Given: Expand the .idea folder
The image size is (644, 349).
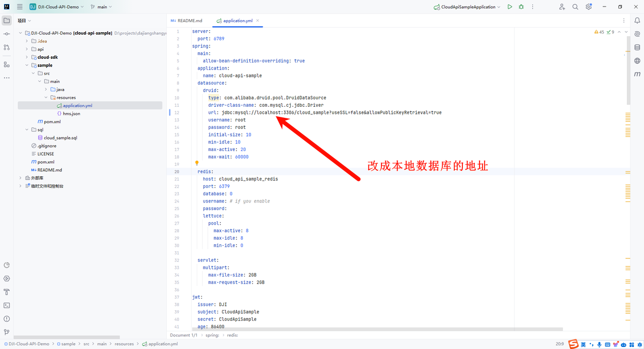Looking at the screenshot, I should 27,41.
